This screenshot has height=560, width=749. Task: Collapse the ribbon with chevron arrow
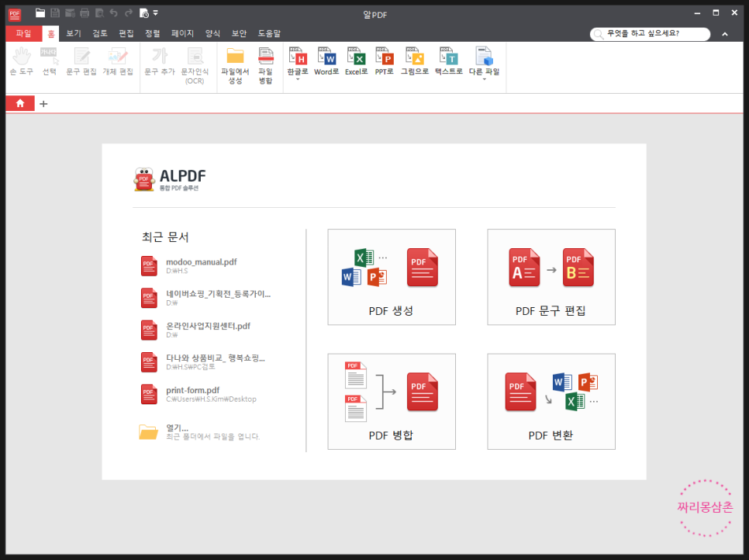click(x=725, y=34)
